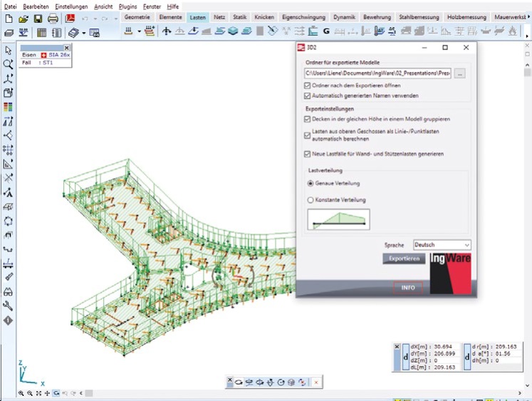This screenshot has width=532, height=401.
Task: Switch to the Statik tab
Action: pyautogui.click(x=239, y=17)
